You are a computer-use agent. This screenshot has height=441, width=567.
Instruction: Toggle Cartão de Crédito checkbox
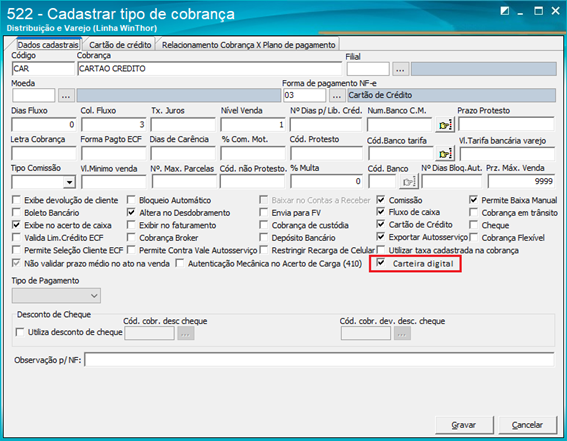pos(380,224)
